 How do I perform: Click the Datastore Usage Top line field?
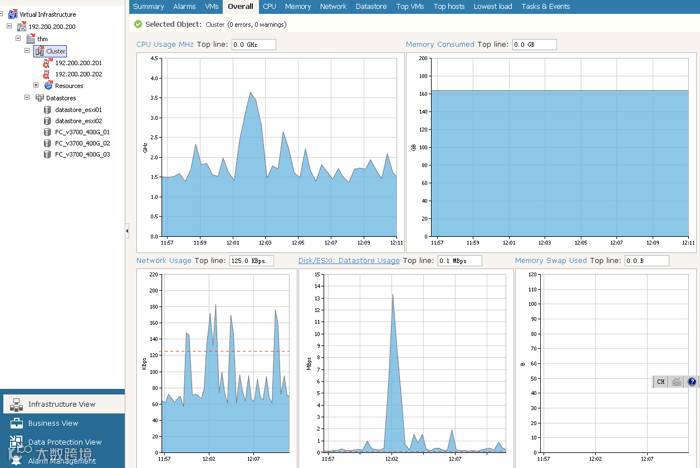click(x=459, y=260)
